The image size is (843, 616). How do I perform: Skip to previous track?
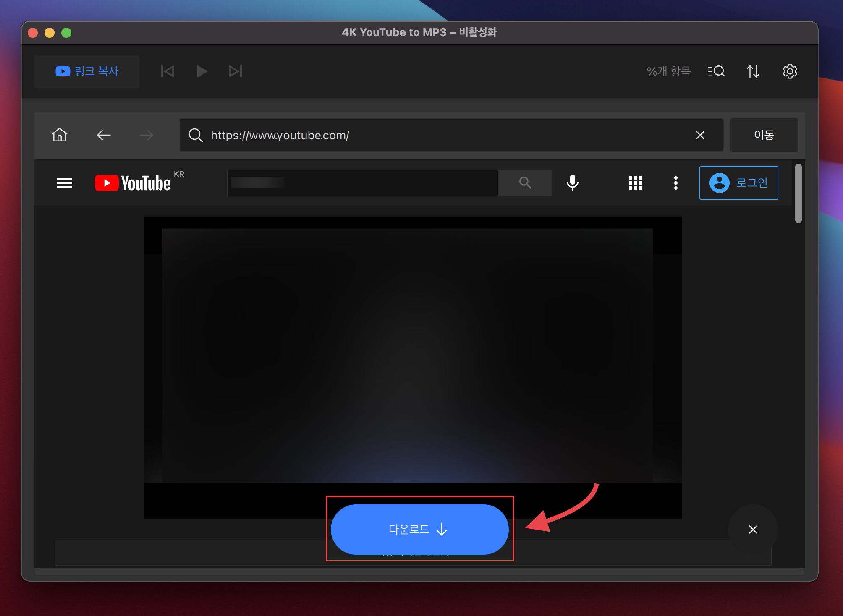[x=168, y=71]
